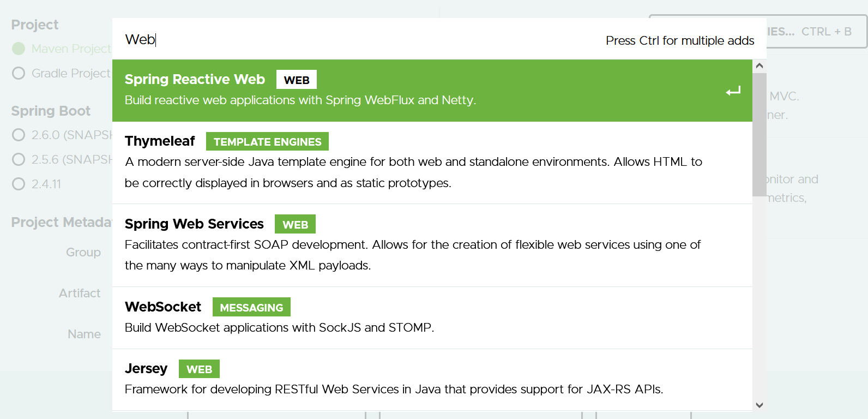Choose Spring Boot 2.5.6 (SNAPSHOT) version
The image size is (868, 419).
coord(19,159)
